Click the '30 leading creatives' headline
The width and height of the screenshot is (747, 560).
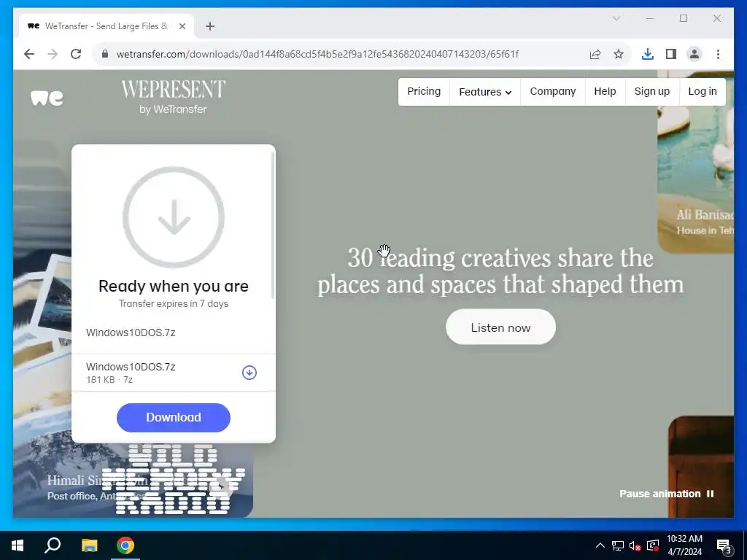(500, 271)
